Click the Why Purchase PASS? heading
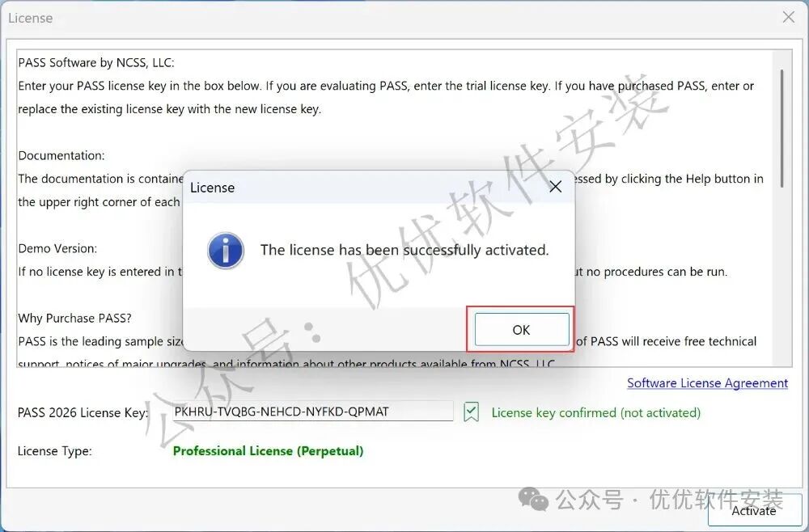The image size is (809, 532). click(x=74, y=318)
